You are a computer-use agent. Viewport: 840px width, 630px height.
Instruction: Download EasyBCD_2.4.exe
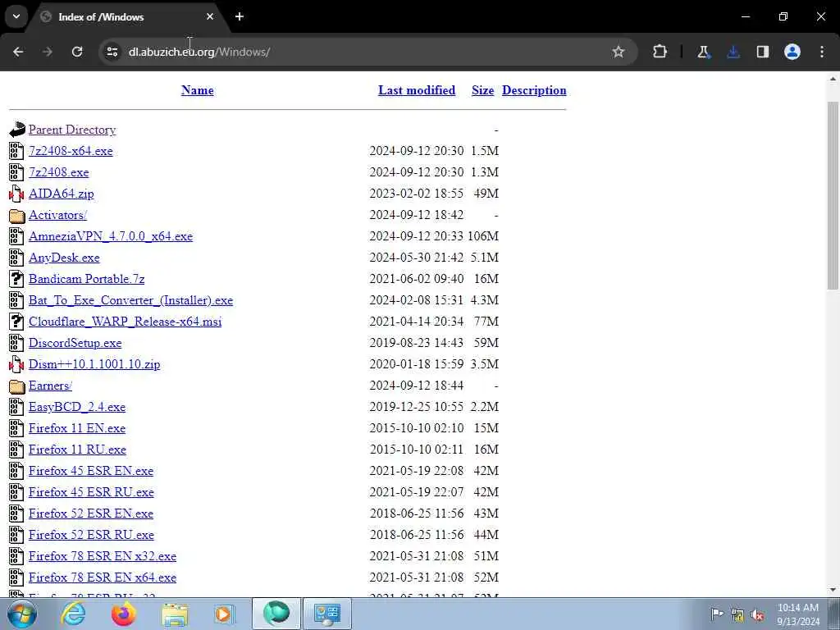[77, 407]
